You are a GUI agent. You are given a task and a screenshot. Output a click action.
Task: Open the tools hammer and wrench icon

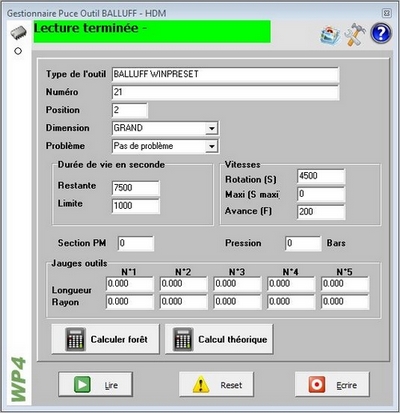355,34
